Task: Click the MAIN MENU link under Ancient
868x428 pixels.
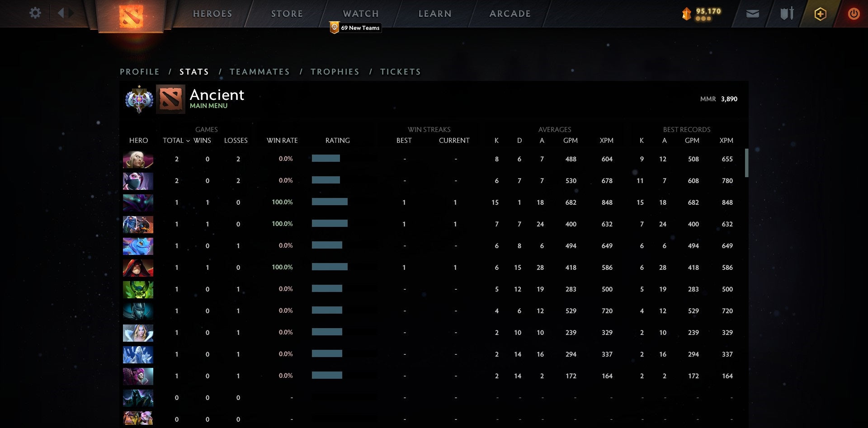Action: tap(208, 105)
